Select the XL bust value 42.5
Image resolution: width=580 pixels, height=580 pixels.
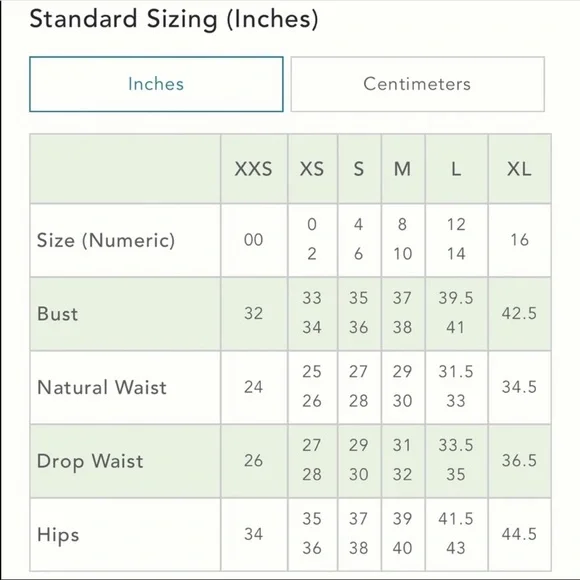click(519, 313)
